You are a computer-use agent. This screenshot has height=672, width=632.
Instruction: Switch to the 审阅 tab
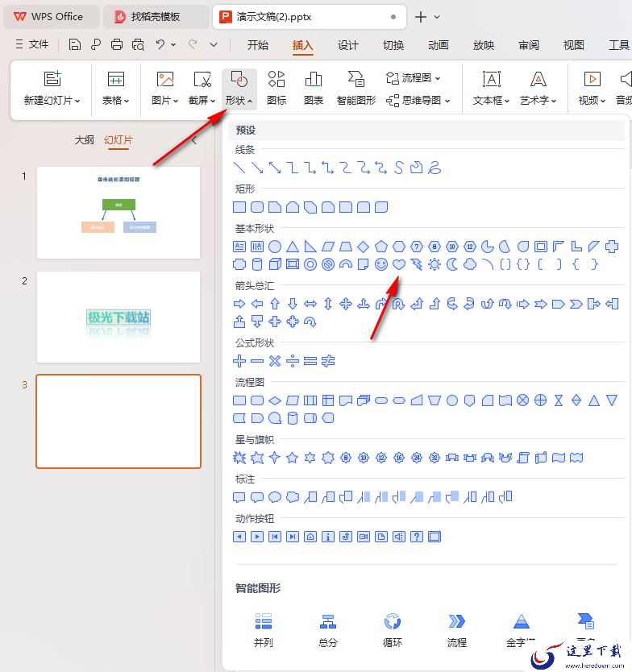[x=529, y=45]
